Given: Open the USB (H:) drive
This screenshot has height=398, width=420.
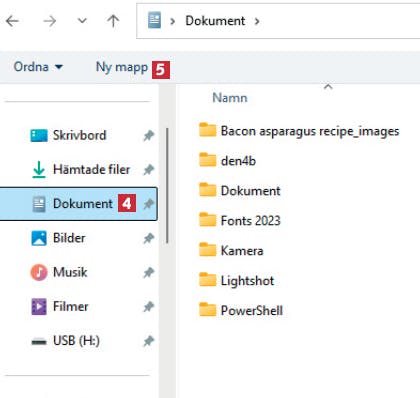Looking at the screenshot, I should point(76,341).
